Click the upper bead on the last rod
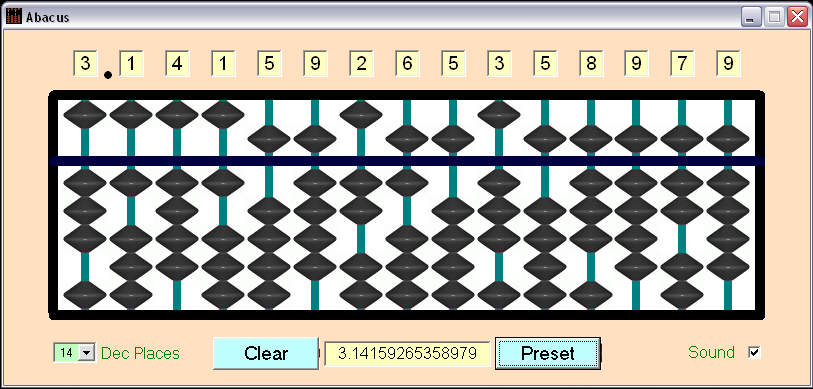The height and width of the screenshot is (389, 813). coord(728,139)
